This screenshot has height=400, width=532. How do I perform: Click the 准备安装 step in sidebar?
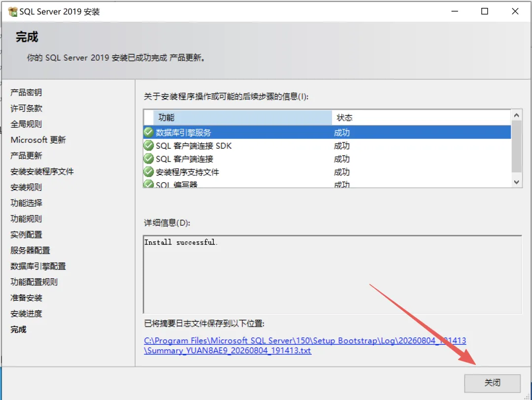pyautogui.click(x=26, y=298)
